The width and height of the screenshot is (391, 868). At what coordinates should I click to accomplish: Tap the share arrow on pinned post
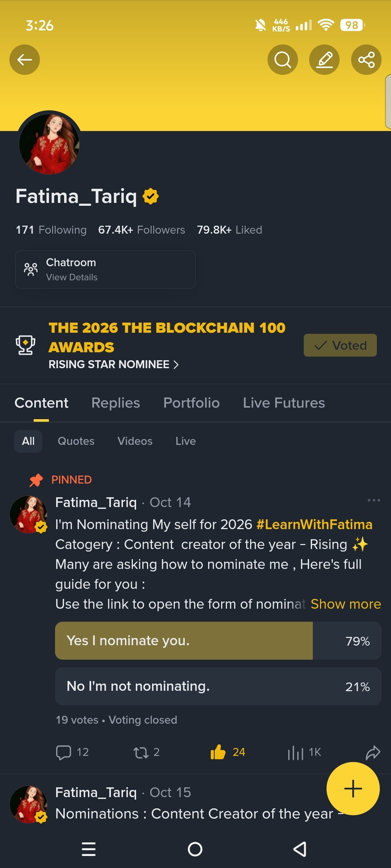373,753
